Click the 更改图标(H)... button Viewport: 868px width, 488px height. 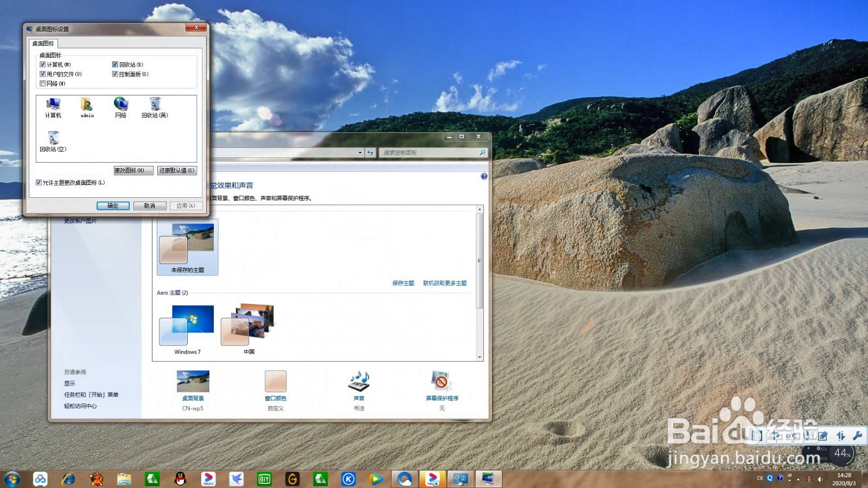pyautogui.click(x=133, y=170)
